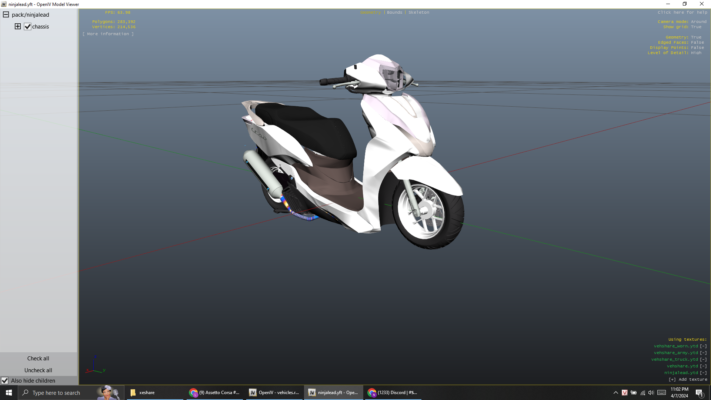Click the OpenIV Model Viewer title bar icon
The image size is (711, 400).
pyautogui.click(x=4, y=4)
